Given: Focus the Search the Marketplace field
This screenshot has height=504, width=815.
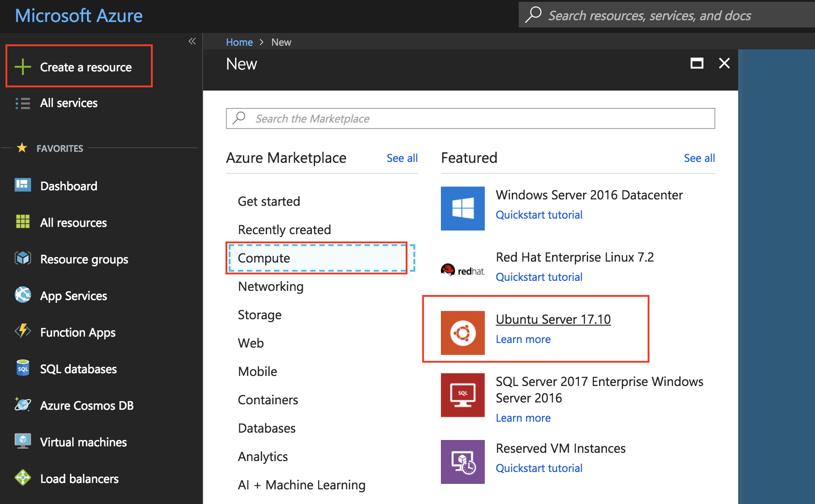Looking at the screenshot, I should pos(470,118).
